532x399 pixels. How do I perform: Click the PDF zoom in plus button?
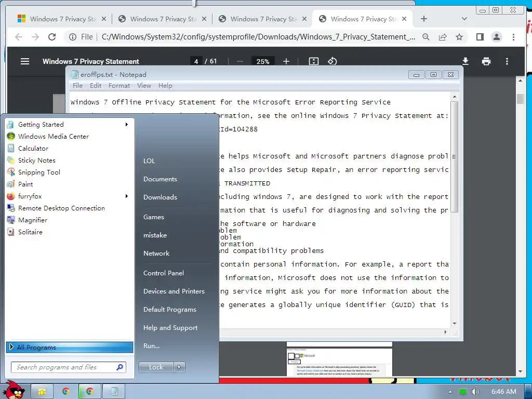(x=286, y=61)
